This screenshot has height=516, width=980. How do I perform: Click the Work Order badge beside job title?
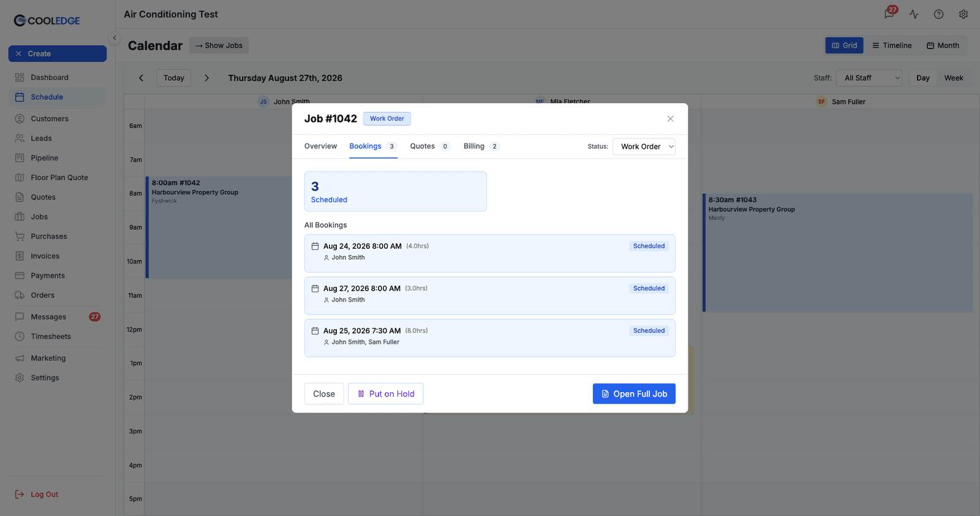(387, 118)
